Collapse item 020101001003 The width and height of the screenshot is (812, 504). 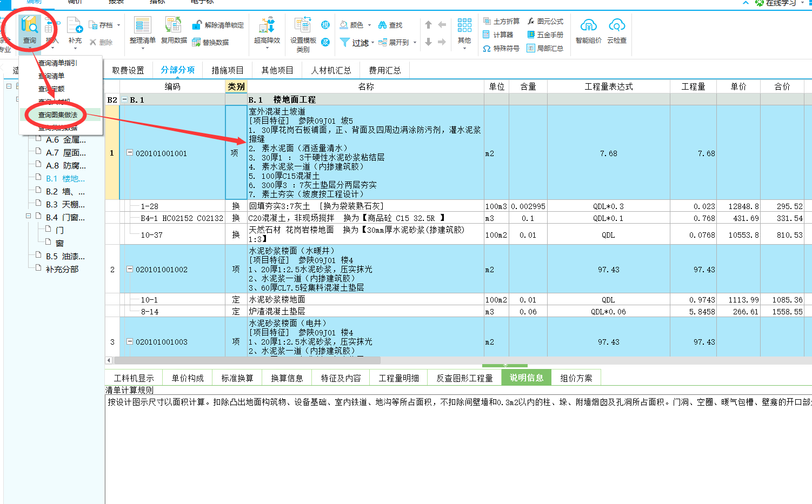coord(130,341)
